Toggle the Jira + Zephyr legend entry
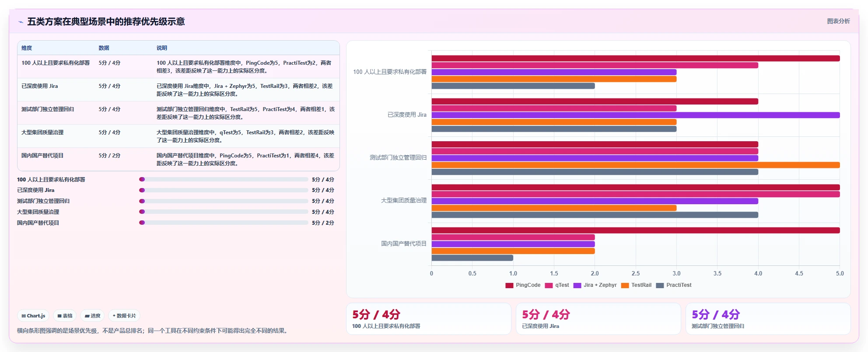 coord(595,285)
